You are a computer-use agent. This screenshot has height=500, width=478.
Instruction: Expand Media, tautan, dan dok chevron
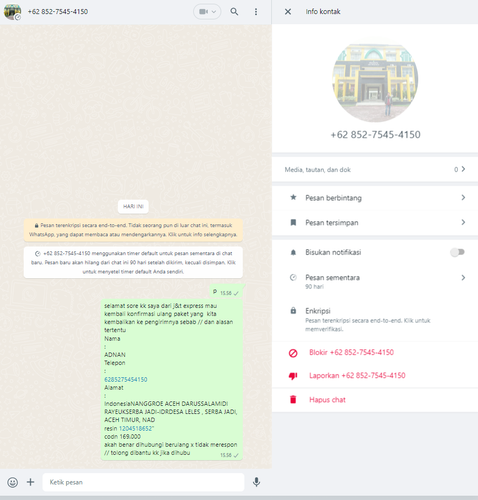(x=463, y=169)
